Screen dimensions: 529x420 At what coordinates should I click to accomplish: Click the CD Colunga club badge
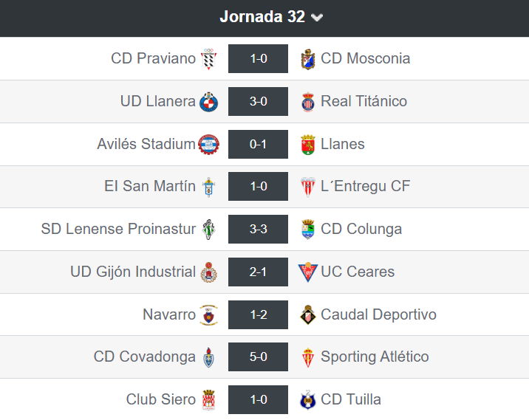[308, 230]
